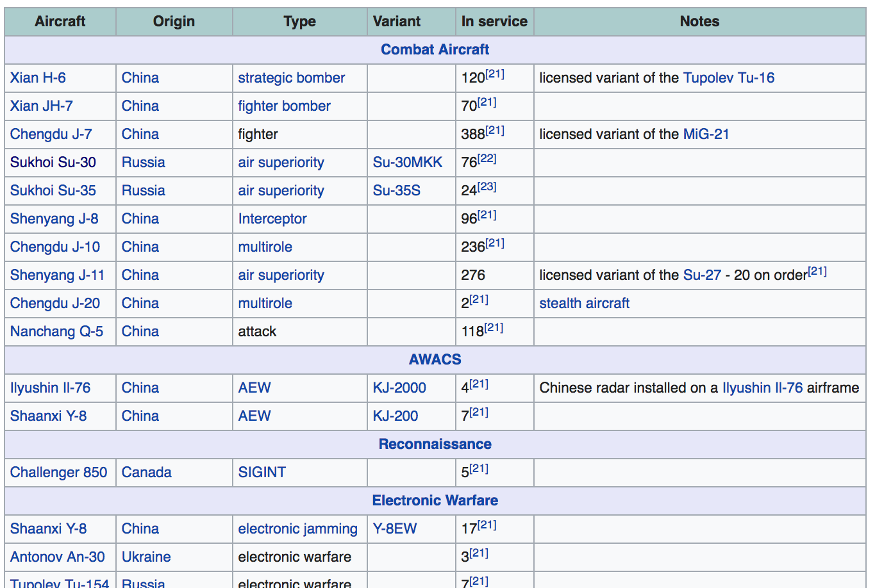
Task: Click the strategic bomber type link
Action: tap(291, 78)
